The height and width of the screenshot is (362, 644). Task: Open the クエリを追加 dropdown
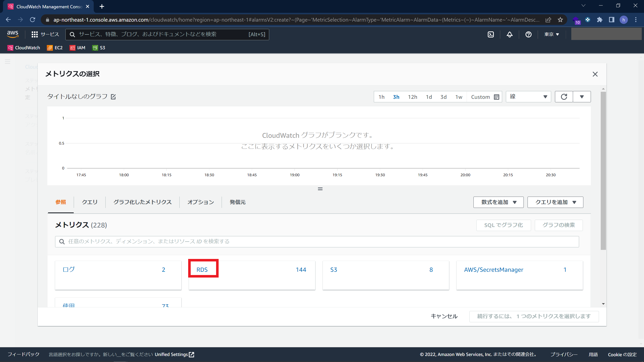point(555,202)
